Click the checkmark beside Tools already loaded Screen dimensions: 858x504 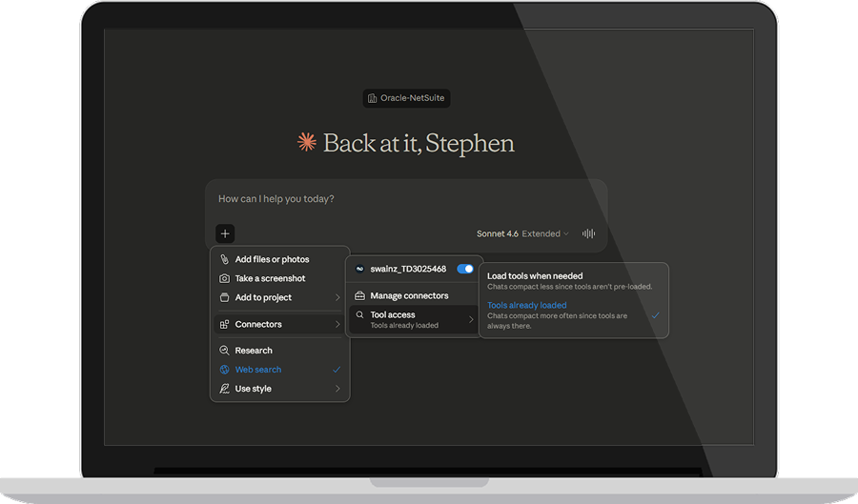pos(656,315)
